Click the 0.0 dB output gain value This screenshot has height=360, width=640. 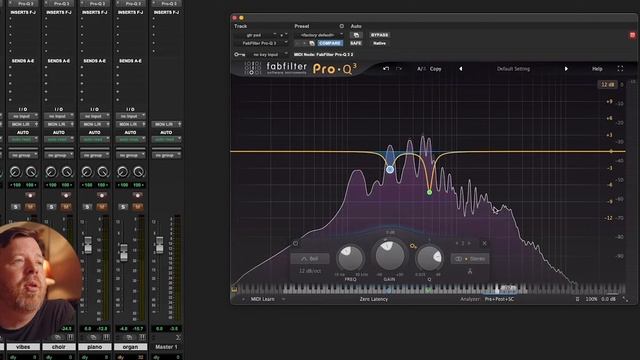[x=609, y=299]
